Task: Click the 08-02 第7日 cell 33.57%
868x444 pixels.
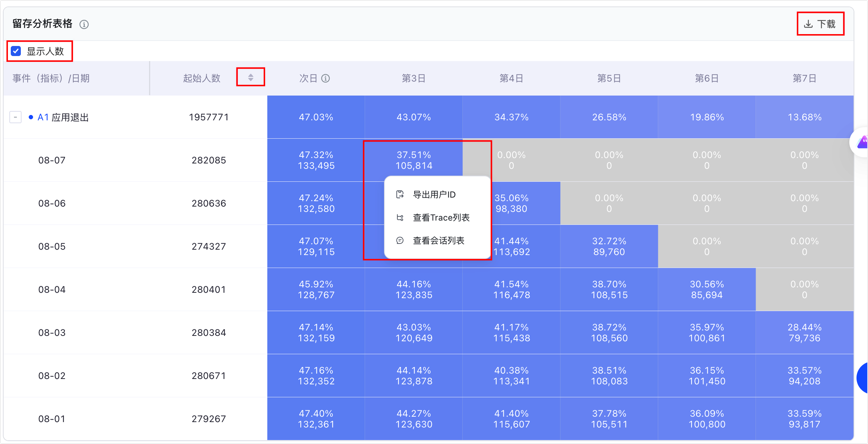Action: [x=804, y=376]
